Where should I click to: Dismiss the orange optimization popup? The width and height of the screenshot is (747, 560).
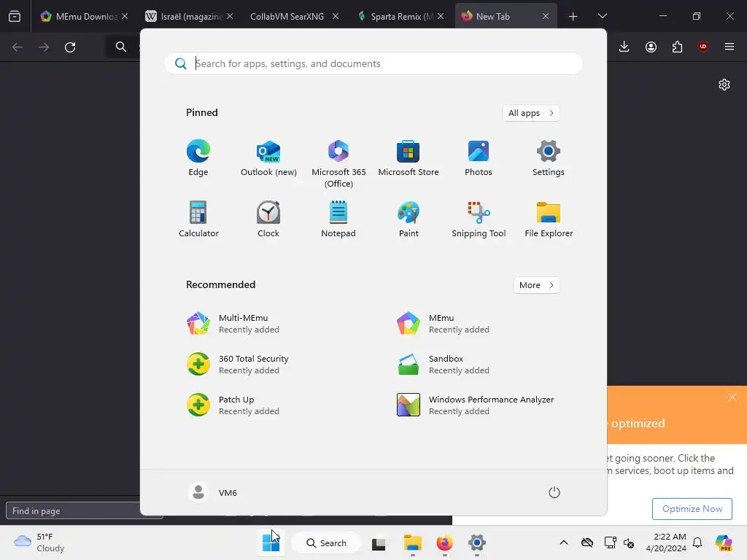(732, 397)
